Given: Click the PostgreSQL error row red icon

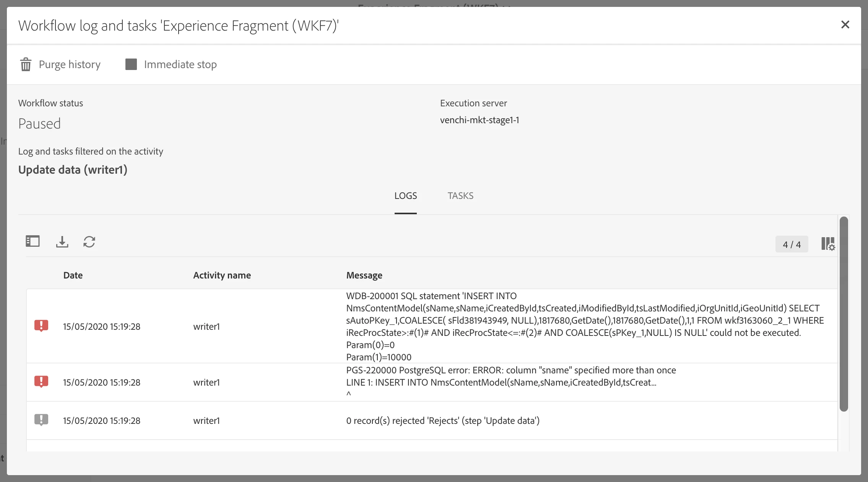Looking at the screenshot, I should click(x=41, y=382).
